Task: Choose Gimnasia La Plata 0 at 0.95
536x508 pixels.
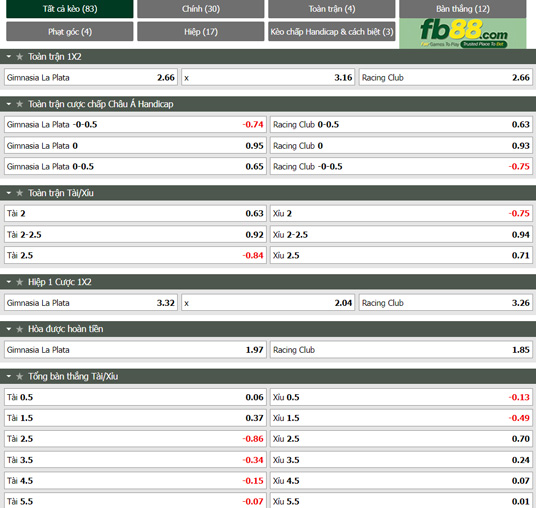Action: coord(135,146)
